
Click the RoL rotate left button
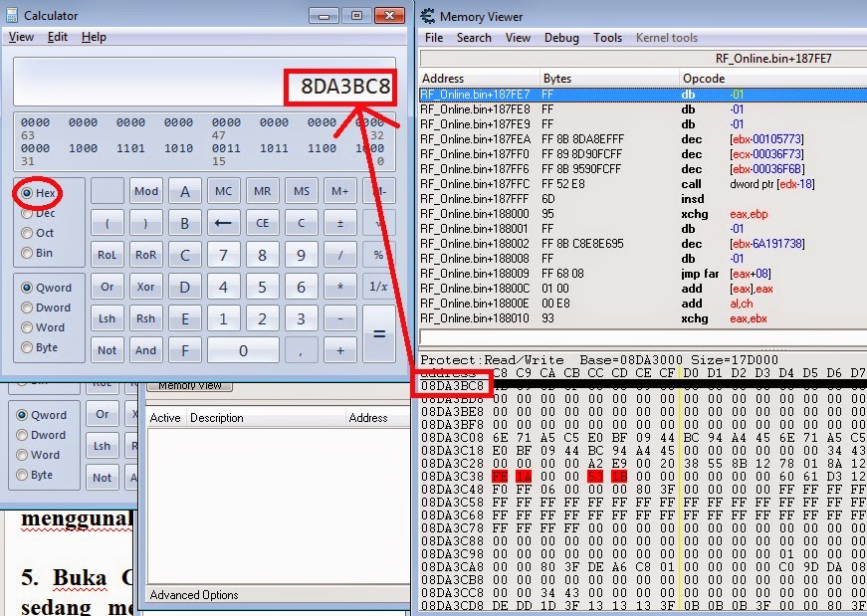107,255
